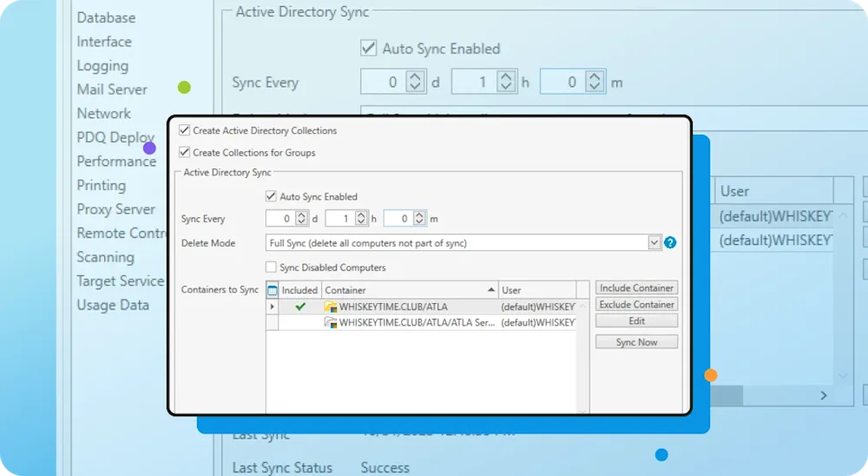The width and height of the screenshot is (868, 476).
Task: Select Mail Server in the settings sidebar
Action: pos(112,89)
